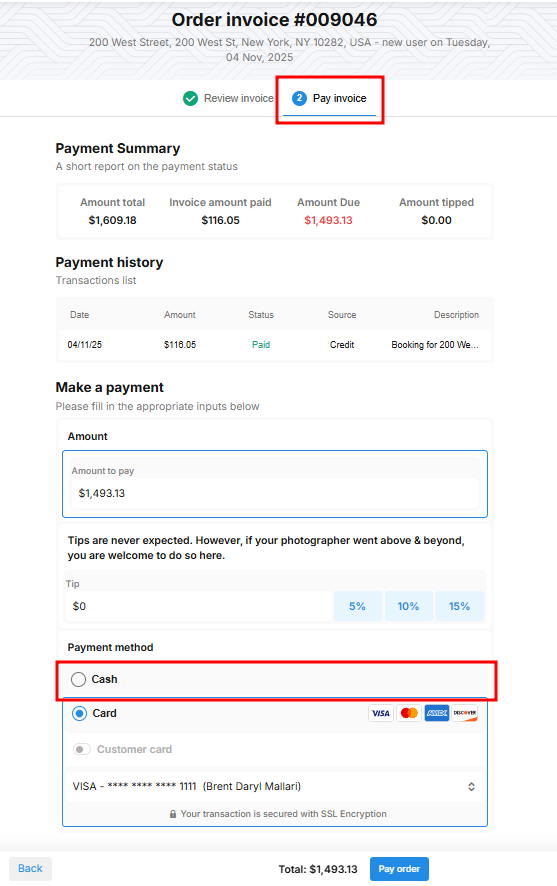Click the card selector up-down arrows
This screenshot has height=886, width=557.
click(x=471, y=787)
